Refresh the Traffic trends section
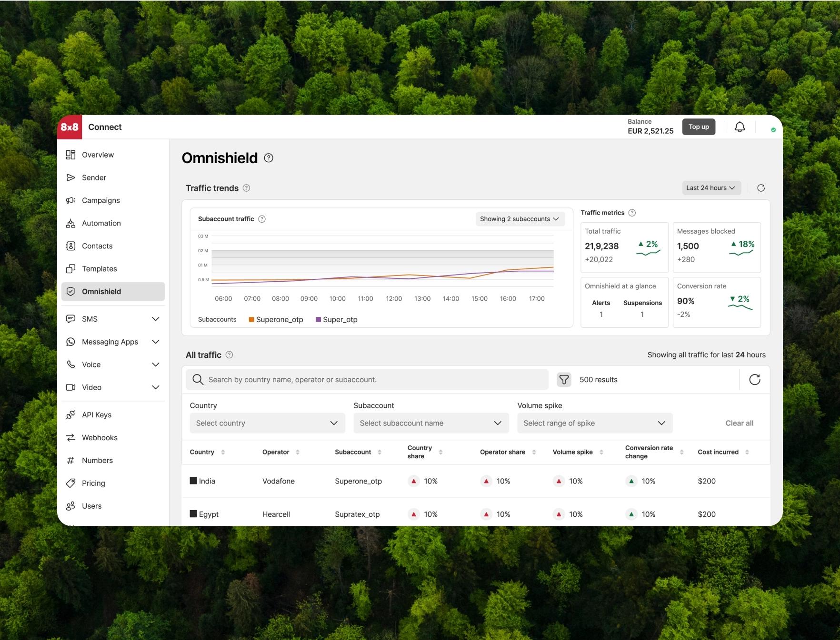Screen dimensions: 840x640 [x=761, y=188]
